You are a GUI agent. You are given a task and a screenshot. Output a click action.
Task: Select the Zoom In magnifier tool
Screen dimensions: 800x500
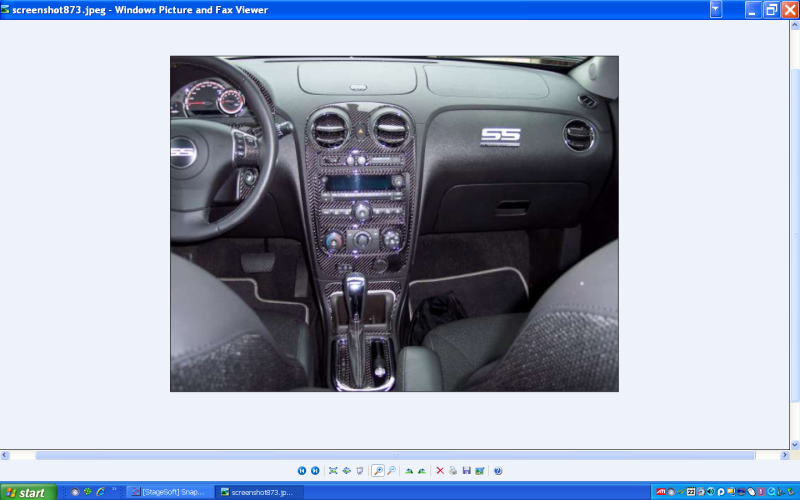378,470
